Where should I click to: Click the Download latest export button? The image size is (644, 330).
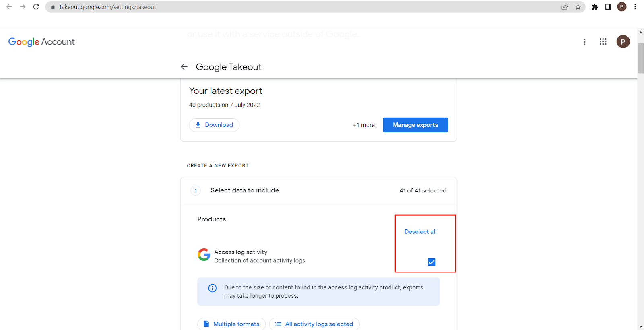[x=214, y=125]
